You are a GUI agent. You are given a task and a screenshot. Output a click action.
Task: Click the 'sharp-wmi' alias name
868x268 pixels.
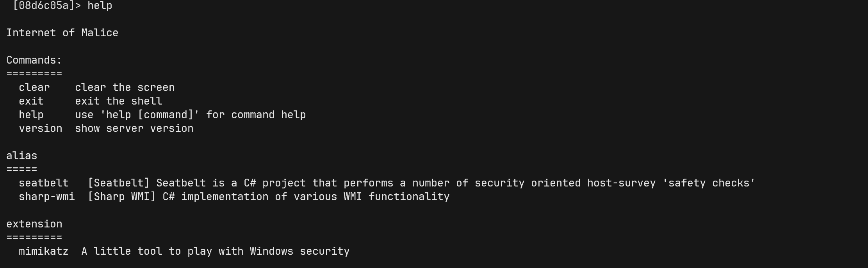click(x=47, y=197)
